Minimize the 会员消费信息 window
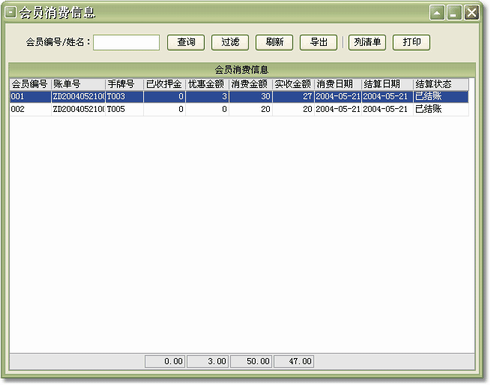Screen dimensions: 490x385 (x=454, y=13)
